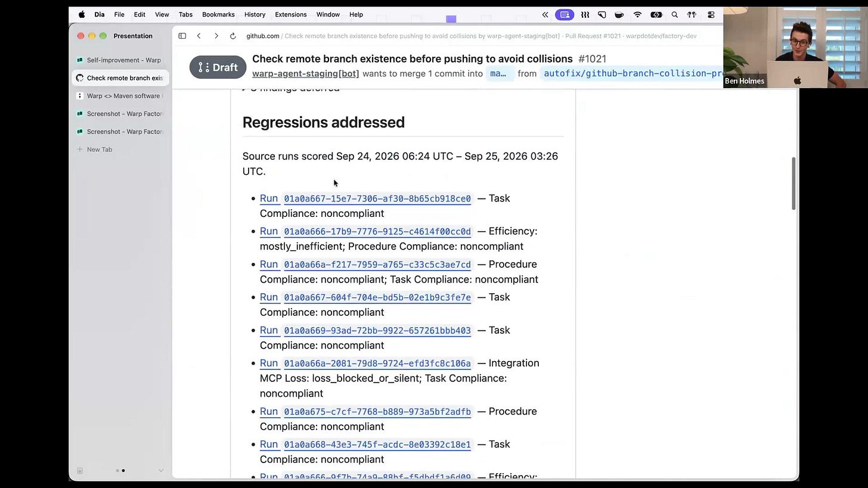This screenshot has width=868, height=488.
Task: Click the screen sharing menu bar icon
Action: point(565,14)
